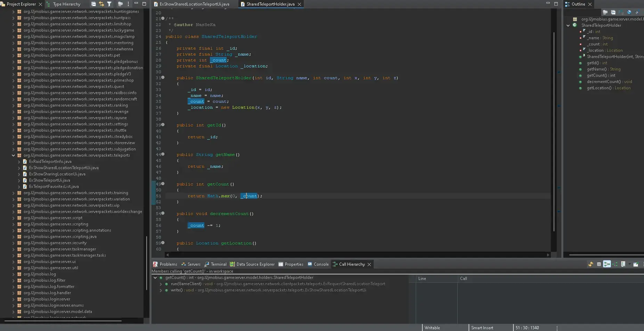This screenshot has height=331, width=644.
Task: Open Show History List in Call Hierarchy
Action: 623,264
